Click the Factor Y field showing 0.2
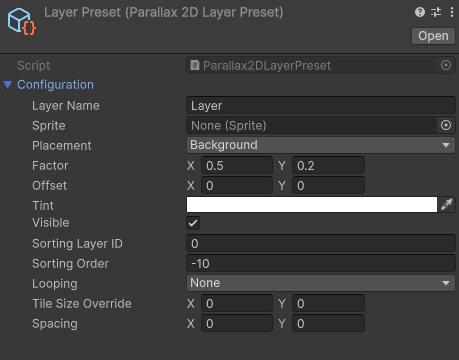459x360 pixels. coord(328,166)
